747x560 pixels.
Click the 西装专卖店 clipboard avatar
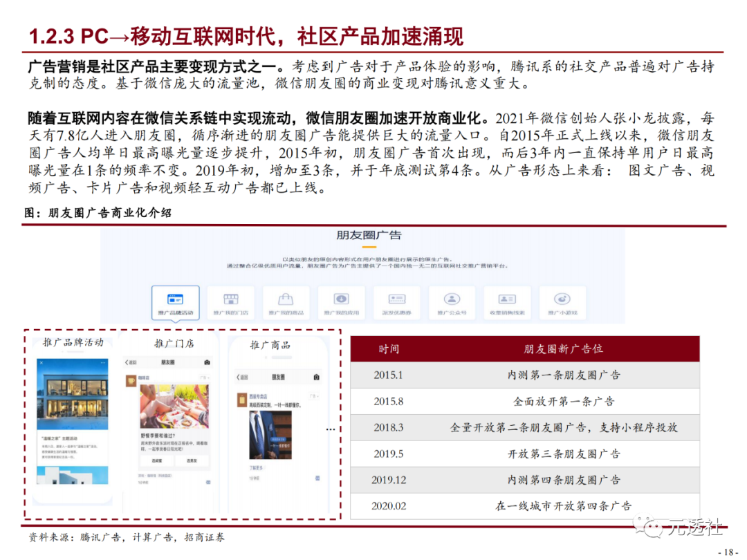(x=241, y=399)
